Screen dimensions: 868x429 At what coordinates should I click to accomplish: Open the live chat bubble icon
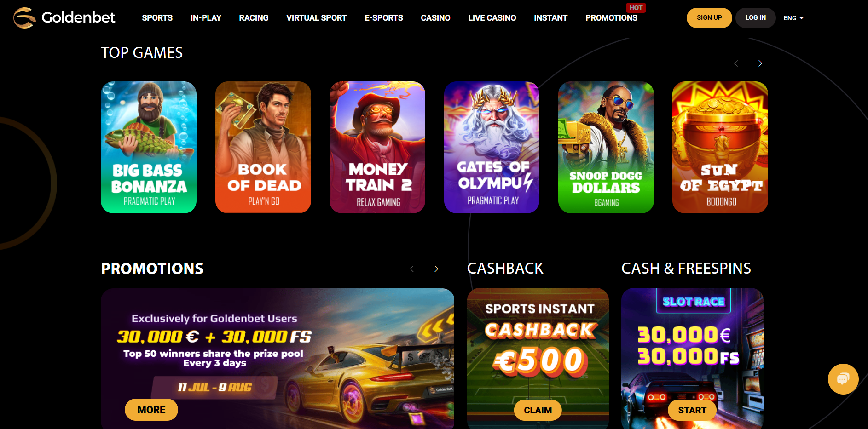843,379
